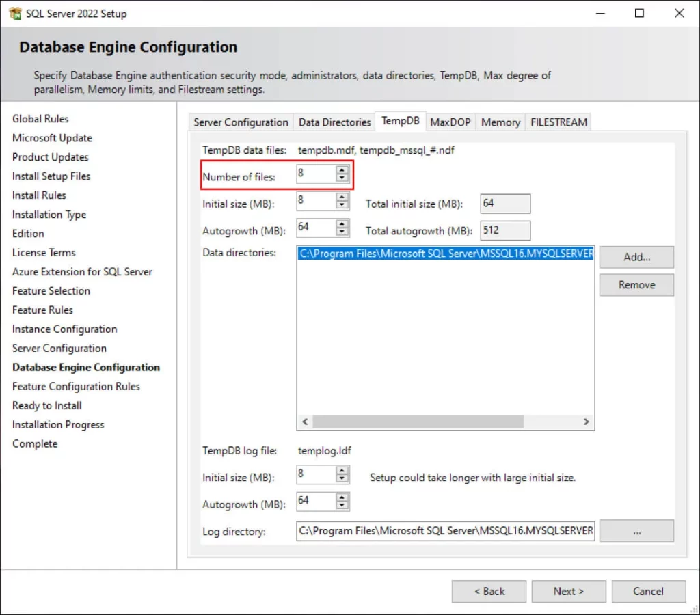
Task: Click the Add button for data directories
Action: [x=636, y=257]
